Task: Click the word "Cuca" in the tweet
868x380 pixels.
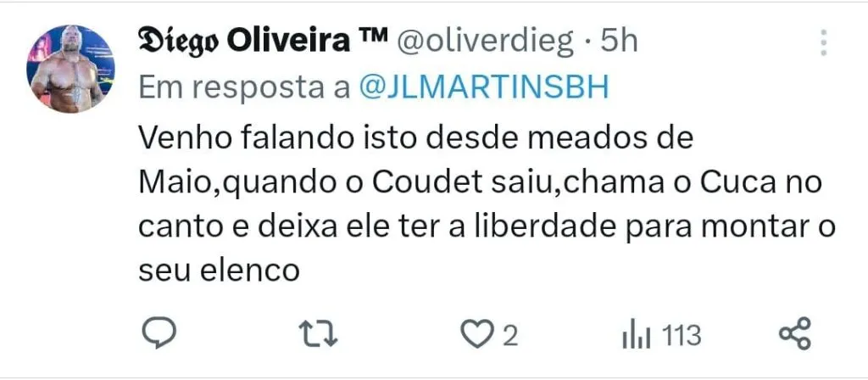Action: pyautogui.click(x=728, y=183)
